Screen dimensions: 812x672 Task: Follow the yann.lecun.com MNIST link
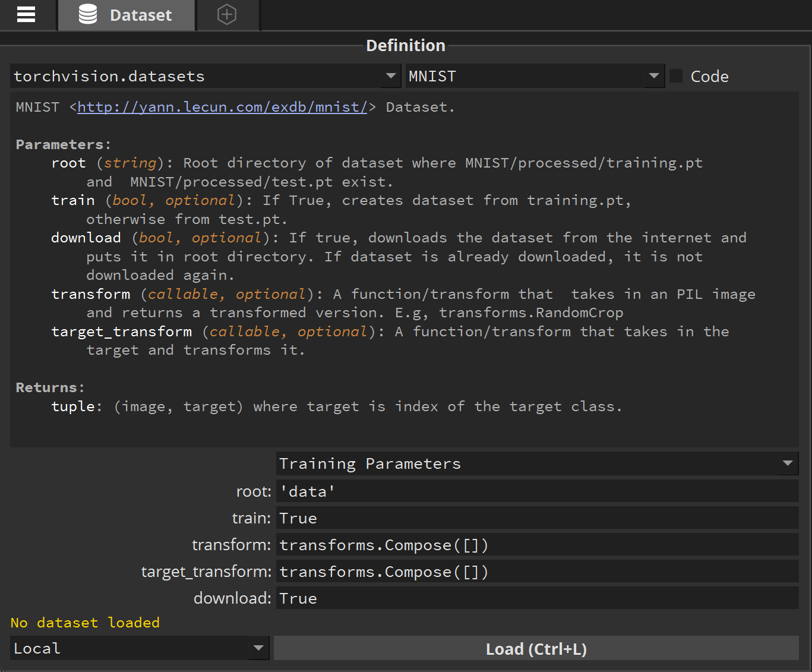point(223,107)
